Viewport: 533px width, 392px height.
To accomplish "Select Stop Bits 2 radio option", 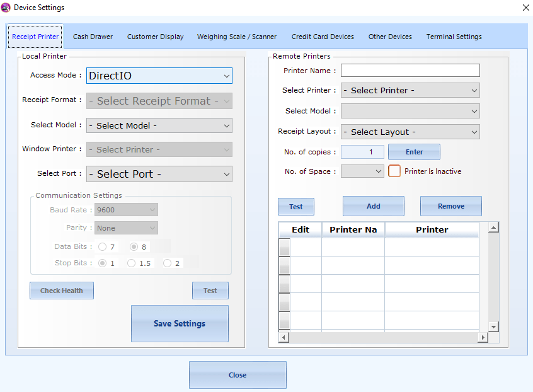I will pyautogui.click(x=167, y=263).
